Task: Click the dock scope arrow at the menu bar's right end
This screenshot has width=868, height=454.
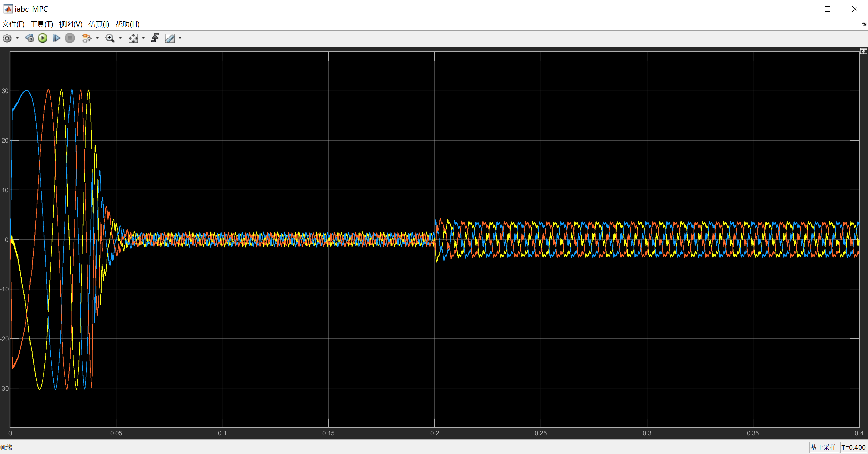Action: pyautogui.click(x=864, y=24)
